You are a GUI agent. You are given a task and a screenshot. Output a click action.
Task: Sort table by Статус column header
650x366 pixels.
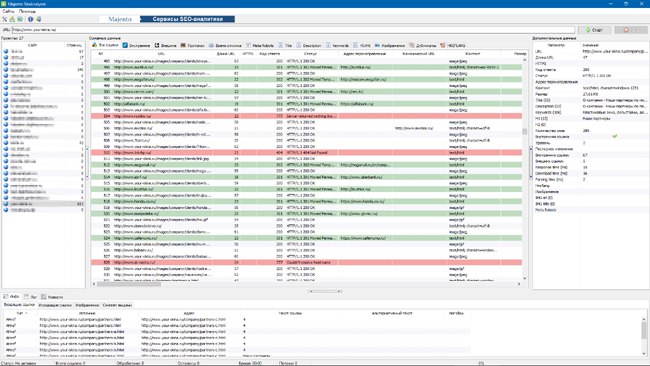(x=310, y=53)
